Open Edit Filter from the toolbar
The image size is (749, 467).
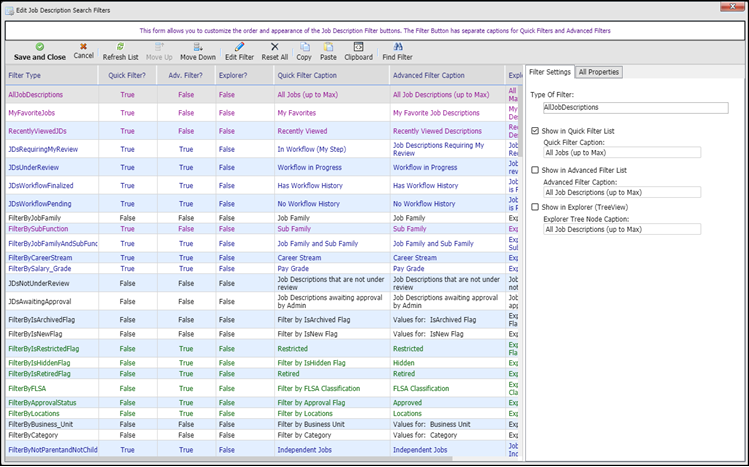click(x=238, y=51)
